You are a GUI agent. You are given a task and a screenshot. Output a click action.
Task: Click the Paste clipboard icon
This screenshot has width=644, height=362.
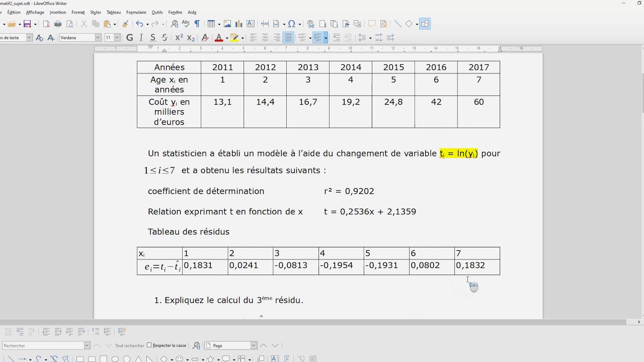(x=107, y=24)
